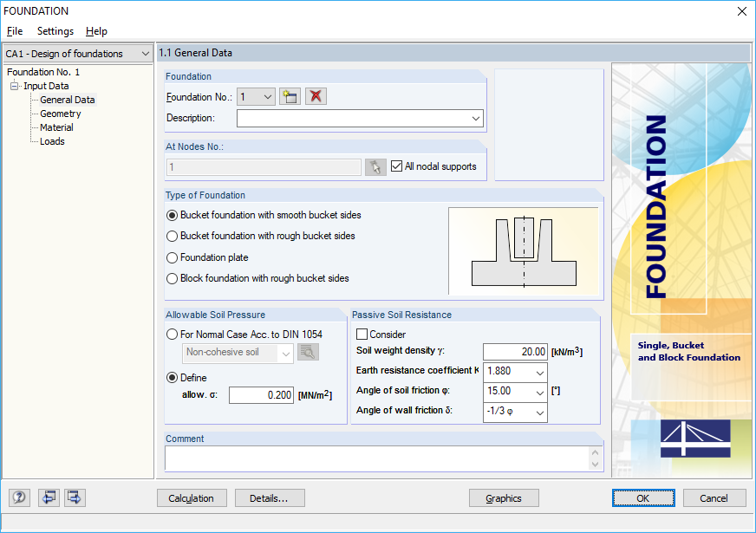Viewport: 756px width, 533px height.
Task: Click into the Comment text box
Action: [376, 458]
